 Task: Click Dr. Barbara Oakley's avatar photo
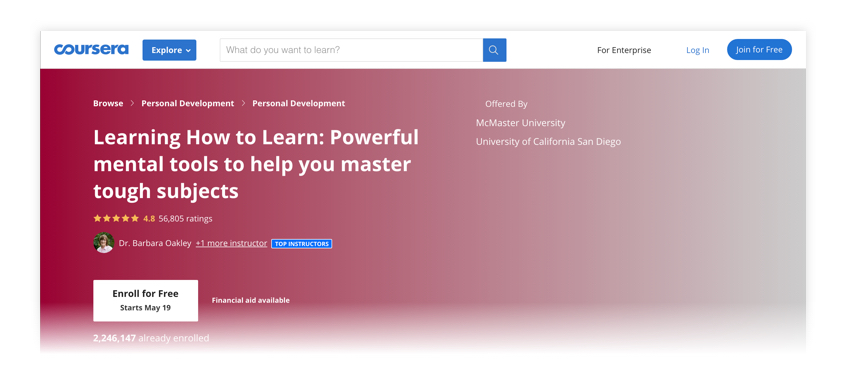click(x=103, y=243)
